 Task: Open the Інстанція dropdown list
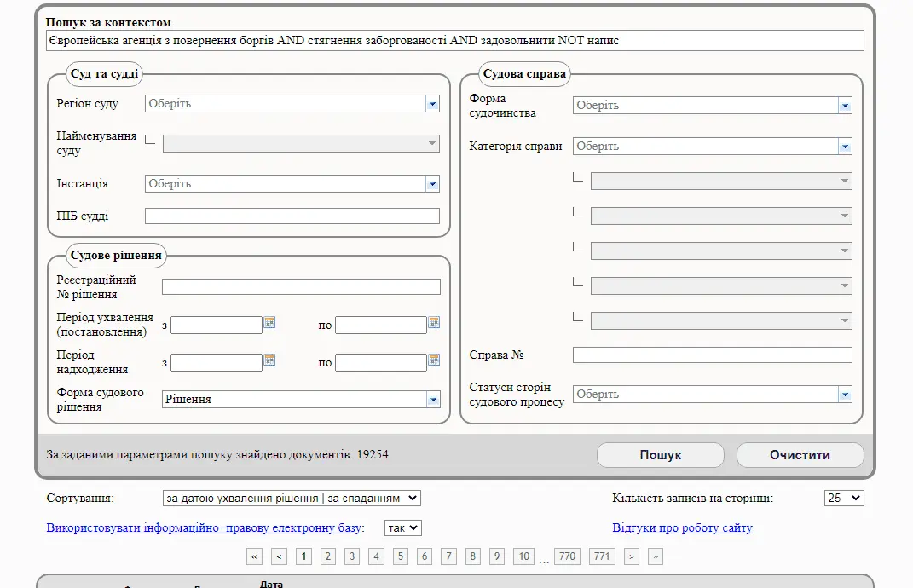point(432,183)
